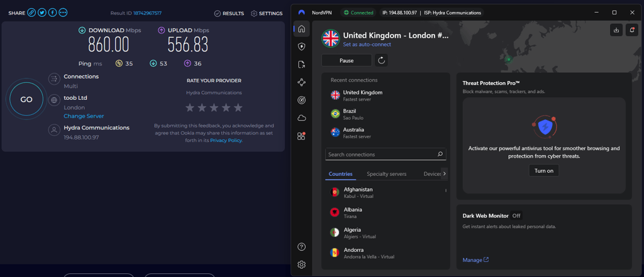
Task: Open Speedtest RESULTS page
Action: coord(229,14)
